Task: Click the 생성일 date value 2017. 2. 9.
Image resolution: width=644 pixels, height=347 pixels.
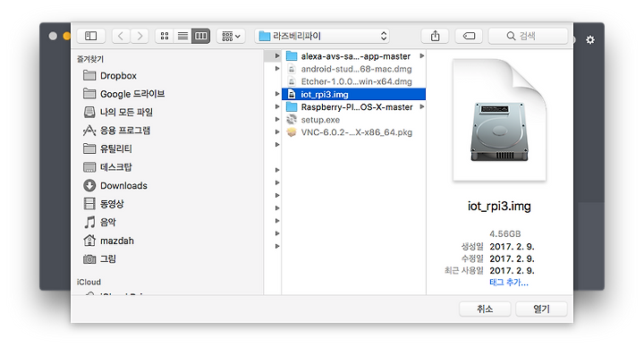Action: click(512, 247)
